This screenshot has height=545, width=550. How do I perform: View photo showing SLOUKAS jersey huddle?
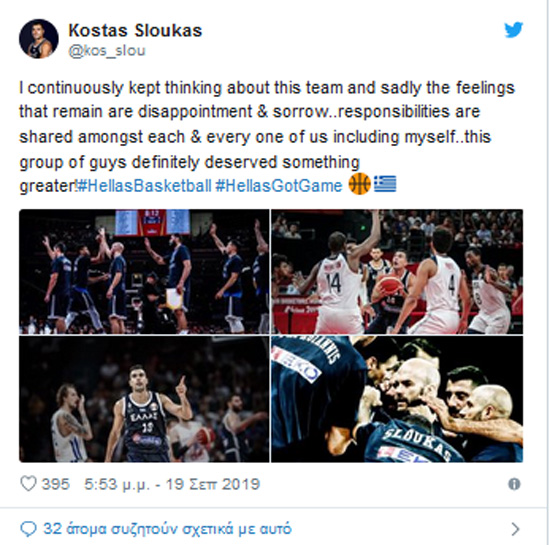pos(397,399)
